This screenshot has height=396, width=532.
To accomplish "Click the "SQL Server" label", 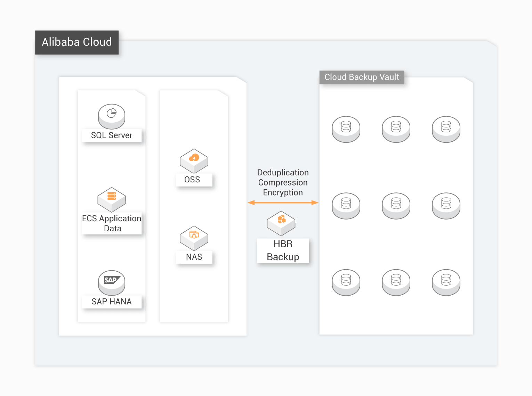I will (112, 135).
